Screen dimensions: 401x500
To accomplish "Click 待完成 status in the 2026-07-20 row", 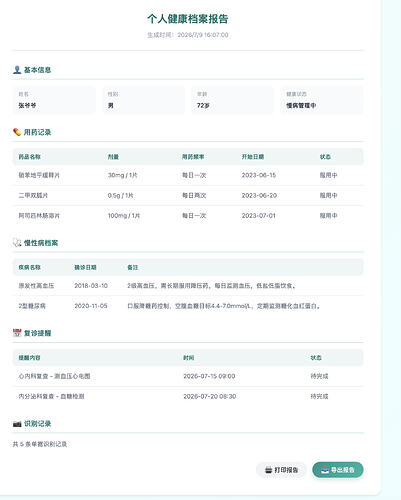I will point(319,396).
